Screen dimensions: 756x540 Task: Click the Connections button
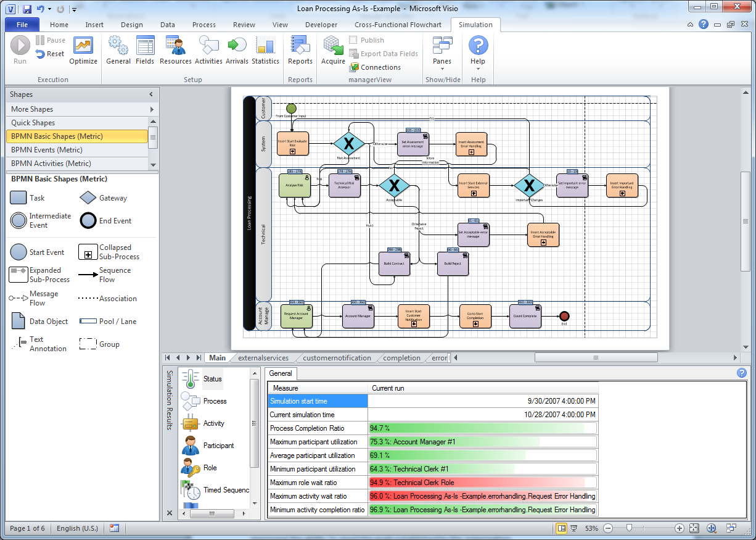[x=375, y=67]
